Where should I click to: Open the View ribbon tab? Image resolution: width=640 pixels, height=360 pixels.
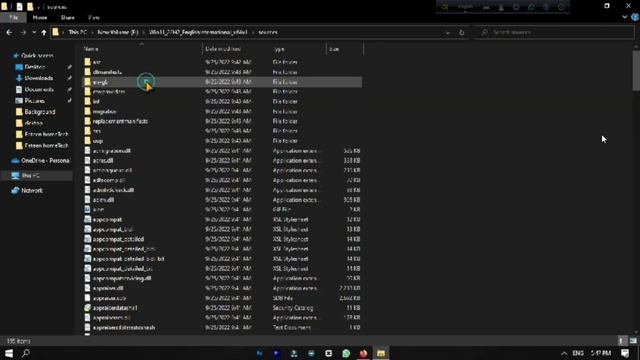93,18
